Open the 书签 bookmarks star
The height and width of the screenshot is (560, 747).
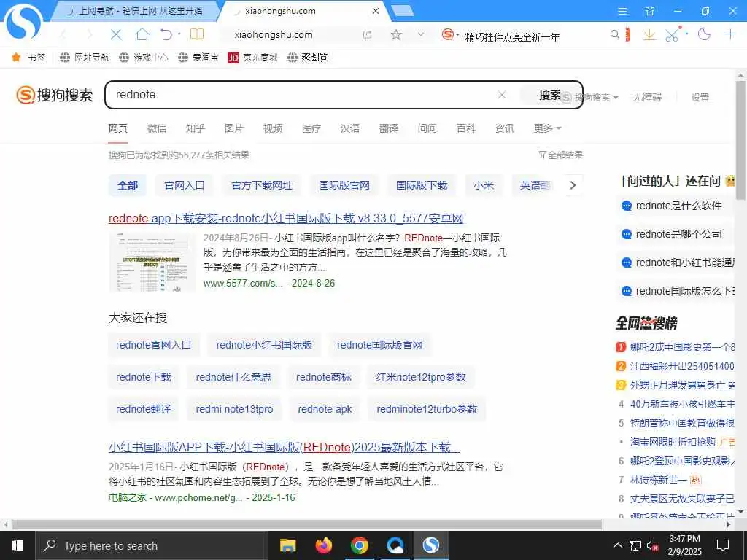(28, 58)
